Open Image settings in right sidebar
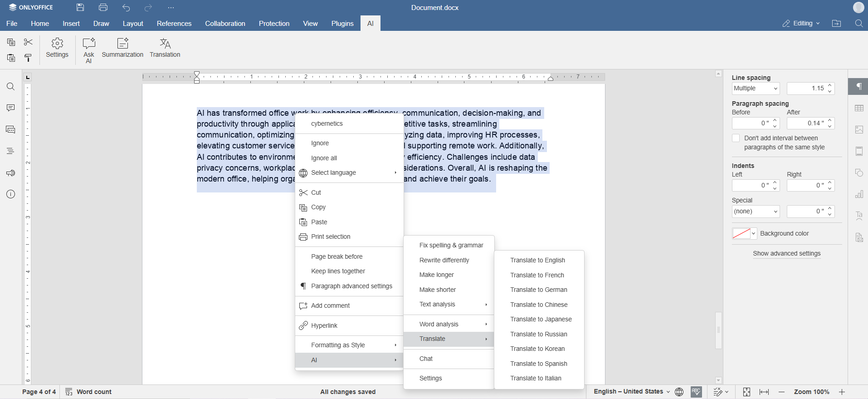Image resolution: width=868 pixels, height=399 pixels. pyautogui.click(x=859, y=130)
